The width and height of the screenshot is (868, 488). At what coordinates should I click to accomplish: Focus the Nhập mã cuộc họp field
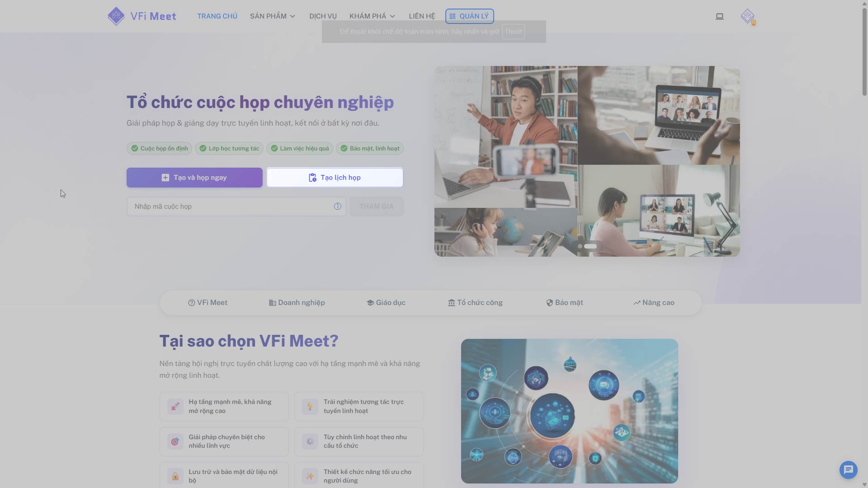tap(231, 206)
